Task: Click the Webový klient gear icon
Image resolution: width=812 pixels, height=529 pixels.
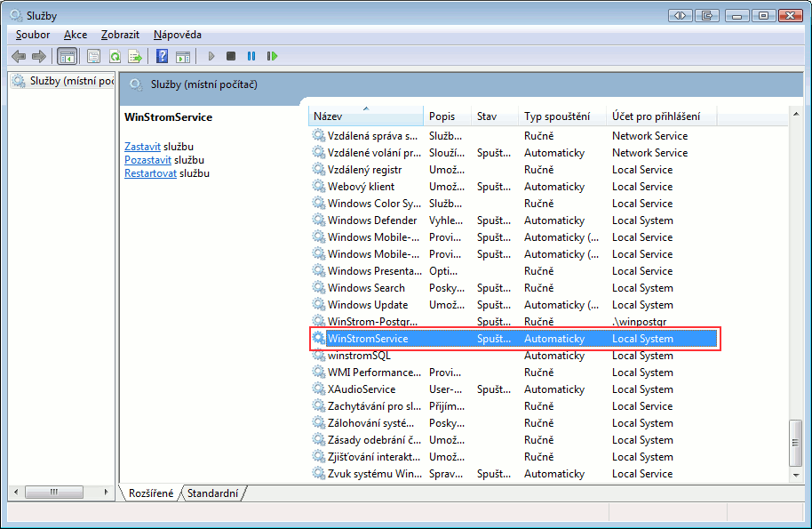Action: click(x=318, y=187)
